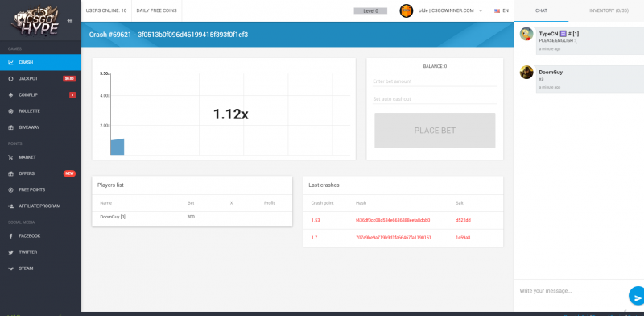The image size is (644, 316).
Task: Click the Twitter bird icon
Action: (x=10, y=252)
